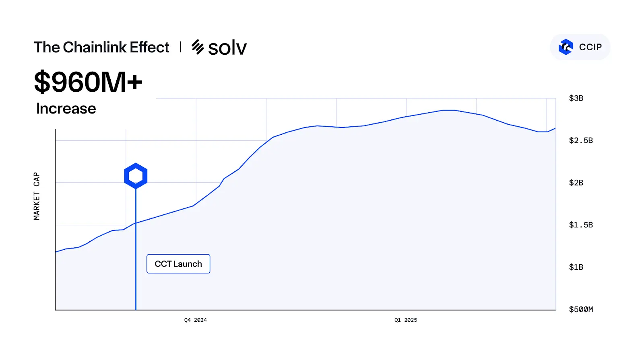This screenshot has width=644, height=362.
Task: Click the $500M axis label
Action: click(581, 309)
